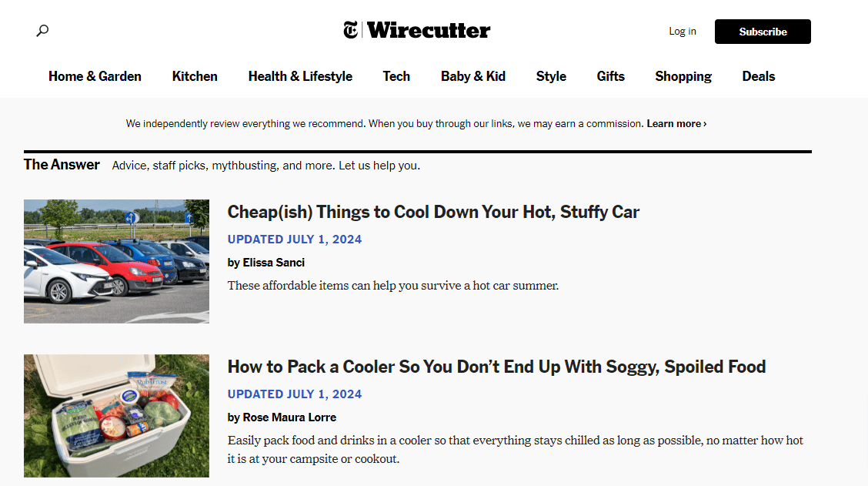Image resolution: width=868 pixels, height=486 pixels.
Task: Navigate to the Gifts section
Action: click(x=610, y=76)
